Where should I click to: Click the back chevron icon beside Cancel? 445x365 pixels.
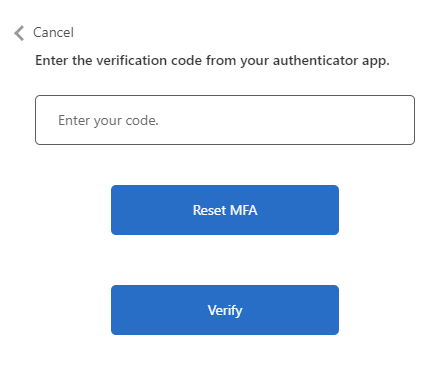(19, 33)
